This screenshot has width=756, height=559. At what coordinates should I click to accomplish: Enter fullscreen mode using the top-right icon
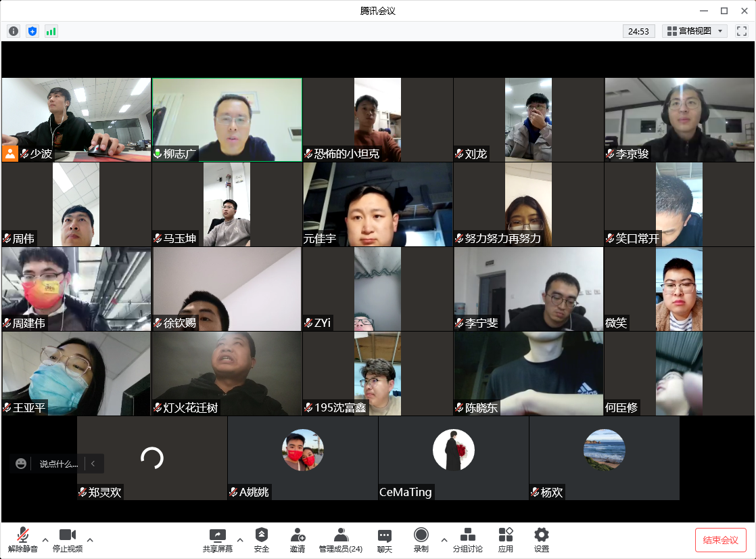click(742, 31)
